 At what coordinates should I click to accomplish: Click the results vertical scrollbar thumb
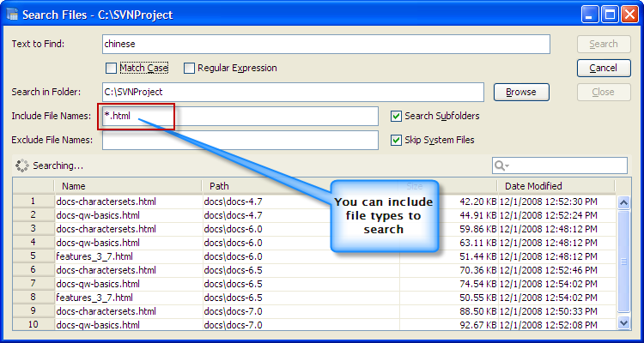[x=624, y=262]
